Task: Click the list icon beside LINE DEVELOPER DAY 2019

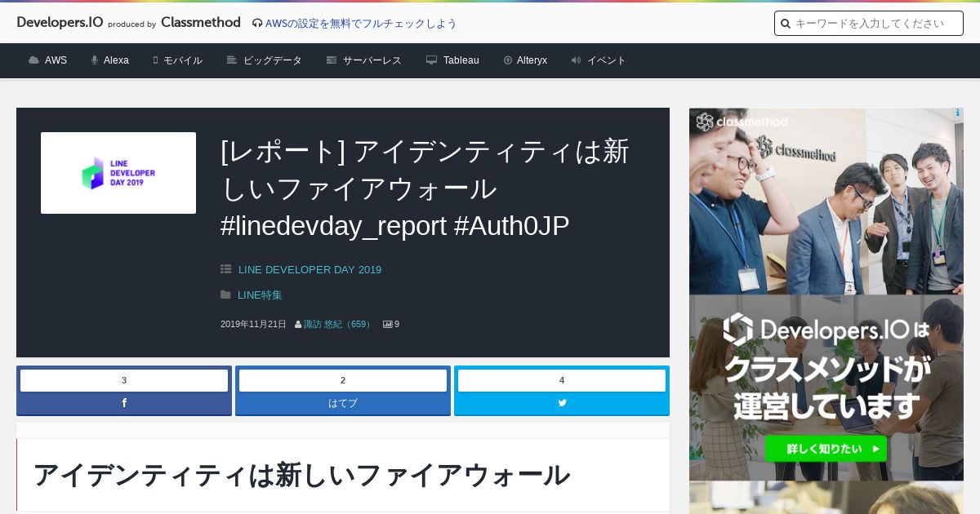Action: [x=226, y=269]
